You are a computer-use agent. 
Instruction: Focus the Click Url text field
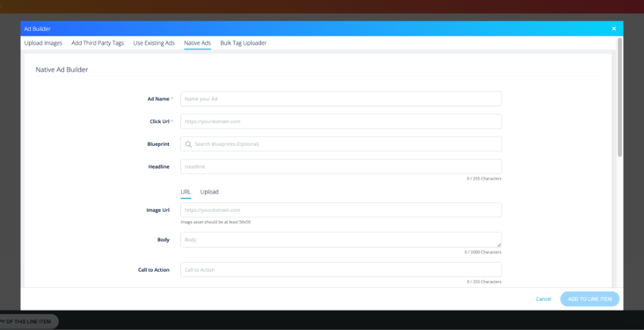[341, 122]
